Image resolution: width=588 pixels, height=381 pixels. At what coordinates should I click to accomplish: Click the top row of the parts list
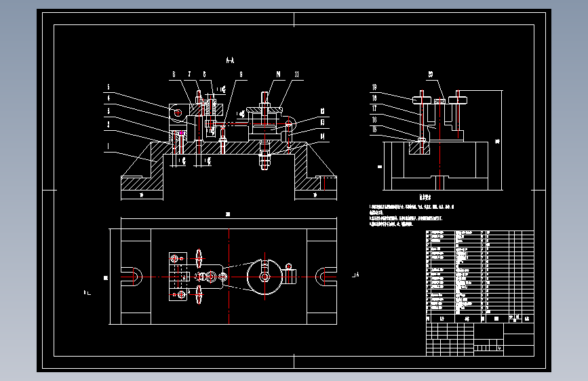point(480,233)
